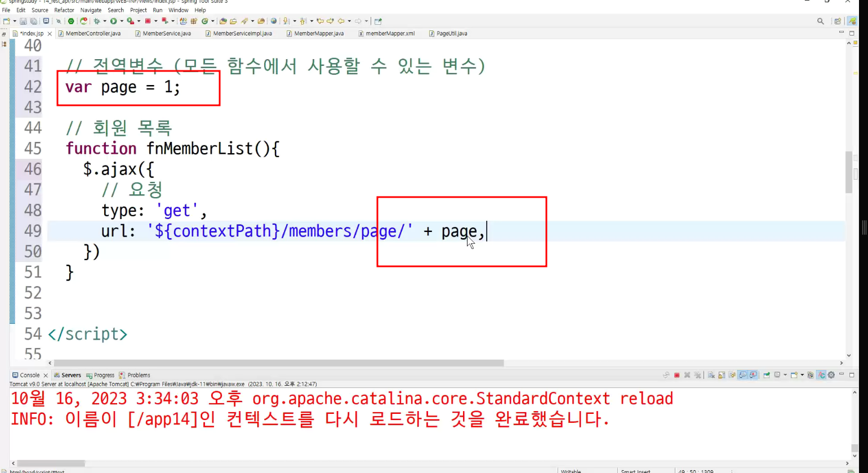Viewport: 868px width, 473px height.
Task: Open the Search menu
Action: coord(115,10)
